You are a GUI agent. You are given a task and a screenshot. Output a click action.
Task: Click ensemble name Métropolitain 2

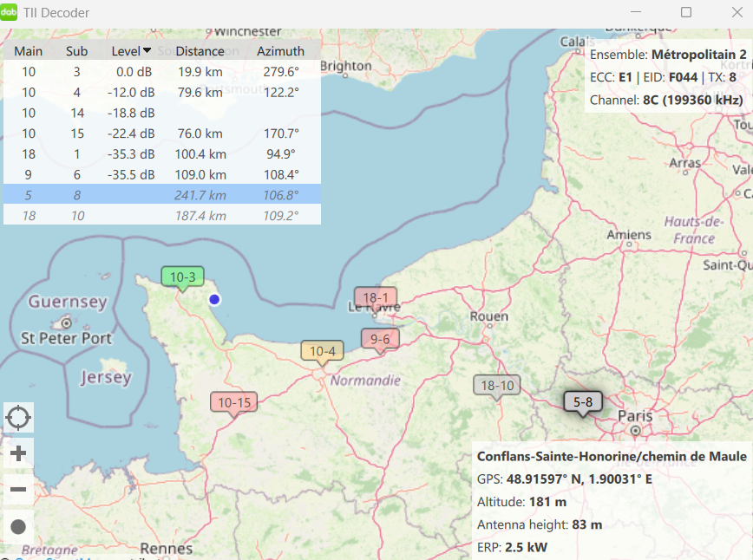tap(698, 55)
